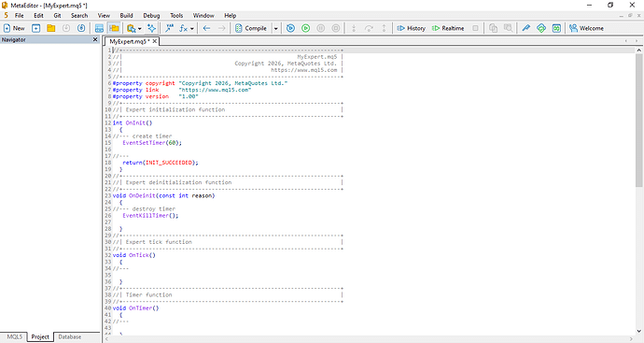Screen dimensions: 644x343
Task: Click the Step Over debug icon
Action: tap(369, 28)
